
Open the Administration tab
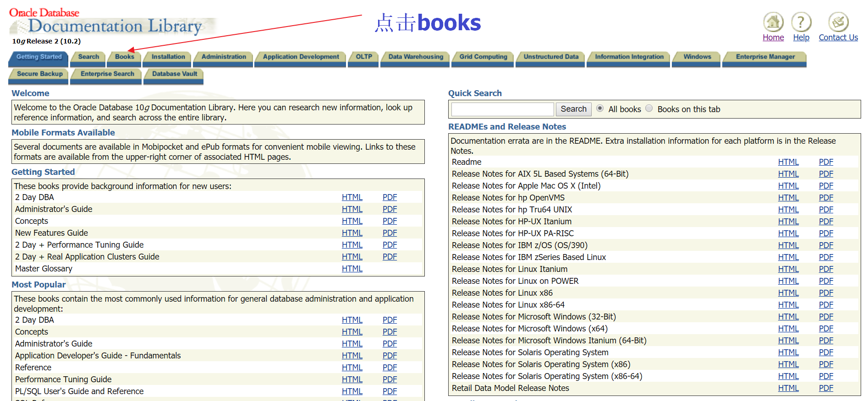[224, 59]
